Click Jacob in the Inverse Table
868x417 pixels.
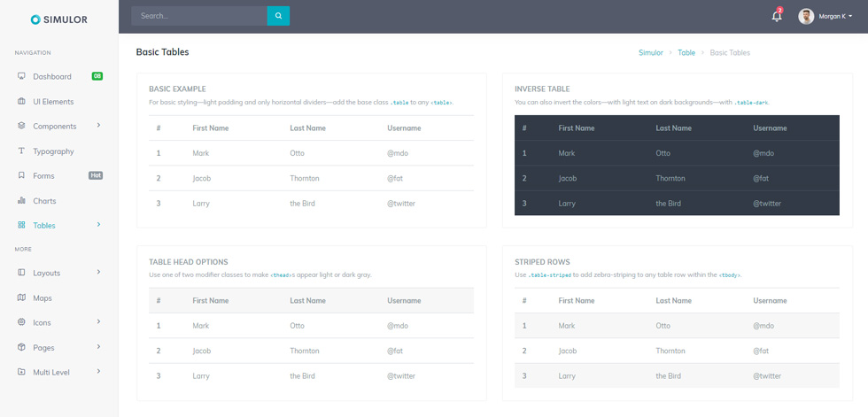567,178
